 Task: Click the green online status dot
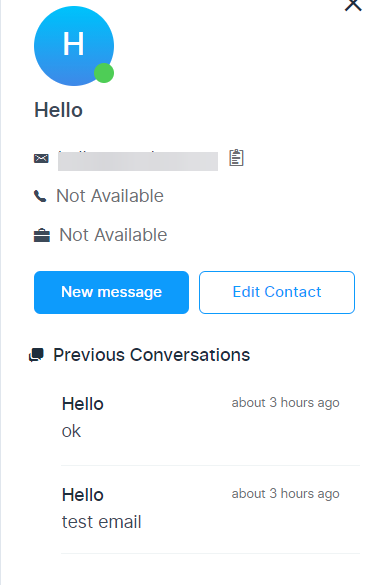(x=104, y=73)
